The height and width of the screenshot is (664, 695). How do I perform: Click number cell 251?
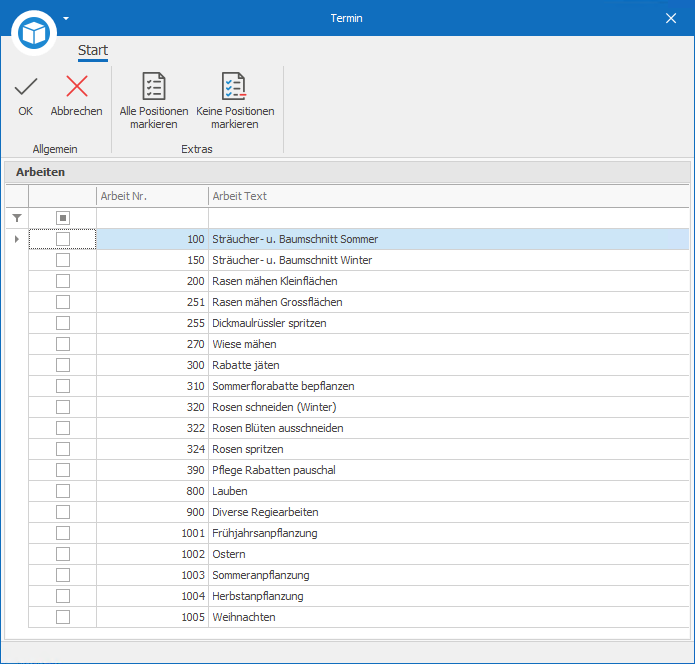point(152,302)
